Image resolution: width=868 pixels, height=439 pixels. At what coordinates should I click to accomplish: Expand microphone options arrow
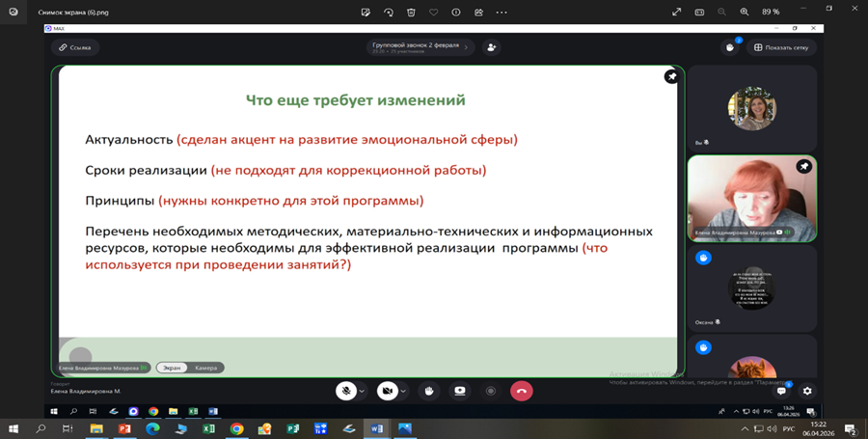tap(362, 391)
